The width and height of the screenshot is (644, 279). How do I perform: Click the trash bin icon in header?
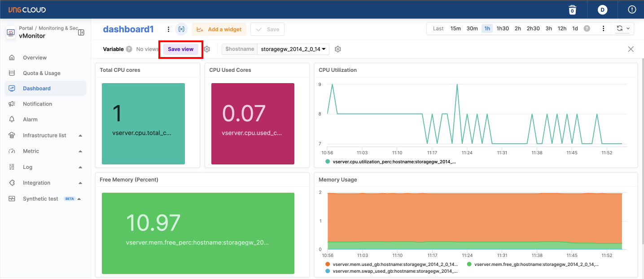click(572, 9)
